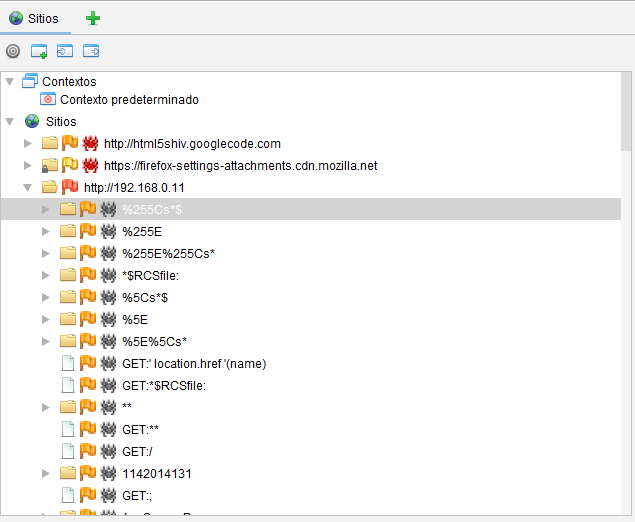Click the green plus add-tab icon
The height and width of the screenshot is (522, 635).
(x=93, y=18)
